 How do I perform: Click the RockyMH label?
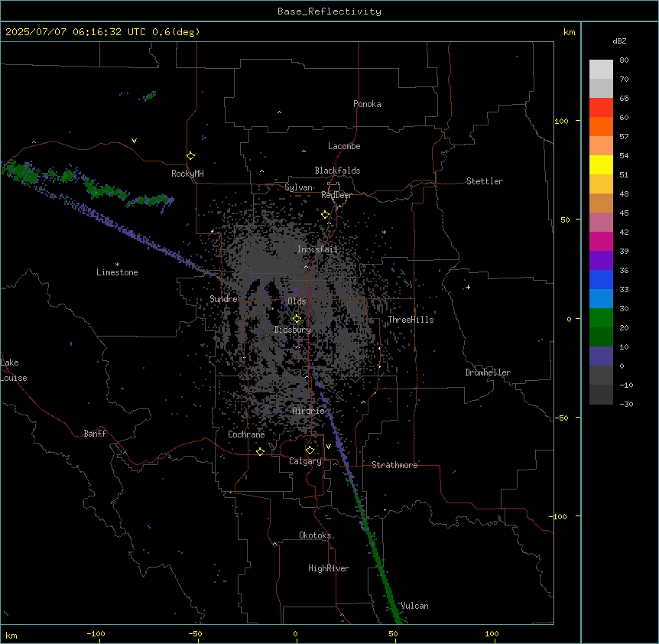pyautogui.click(x=187, y=174)
